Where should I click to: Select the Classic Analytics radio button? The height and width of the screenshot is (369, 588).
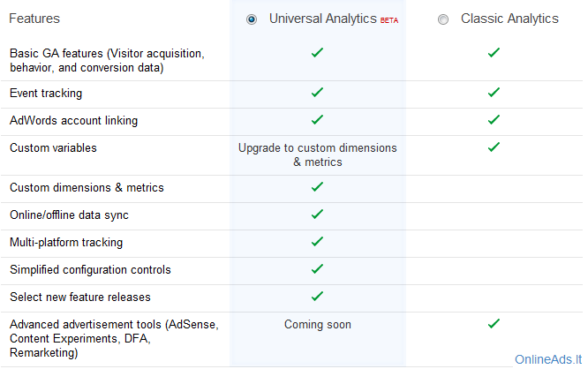click(x=443, y=19)
